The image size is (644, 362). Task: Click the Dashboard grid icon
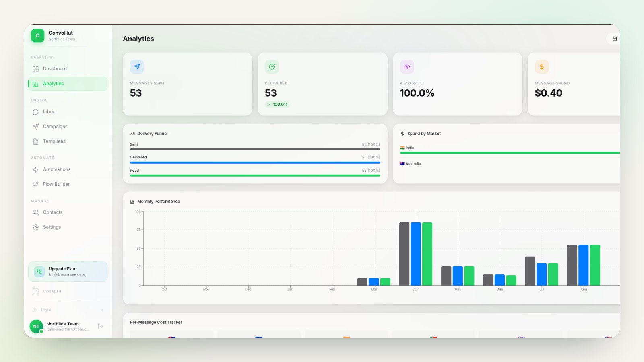[x=35, y=69]
